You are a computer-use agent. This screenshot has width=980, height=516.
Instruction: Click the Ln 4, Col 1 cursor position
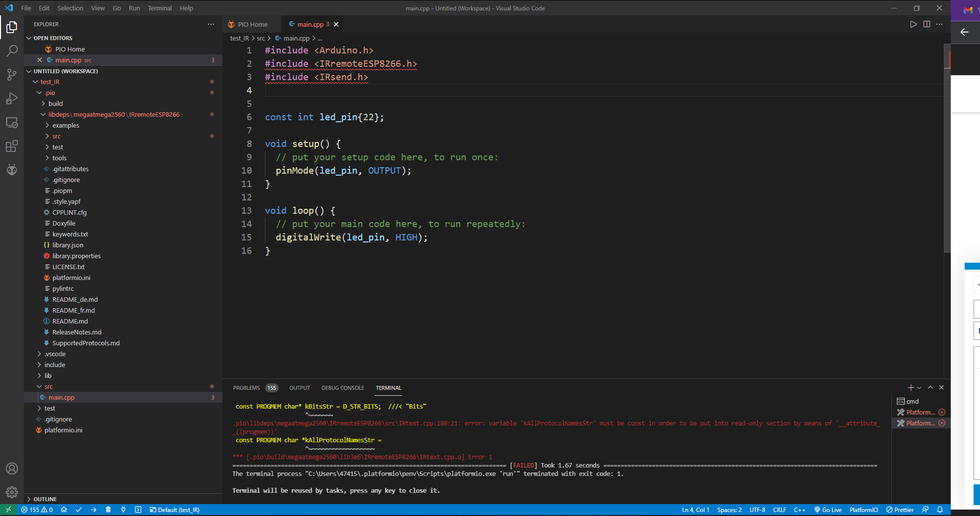[695, 510]
